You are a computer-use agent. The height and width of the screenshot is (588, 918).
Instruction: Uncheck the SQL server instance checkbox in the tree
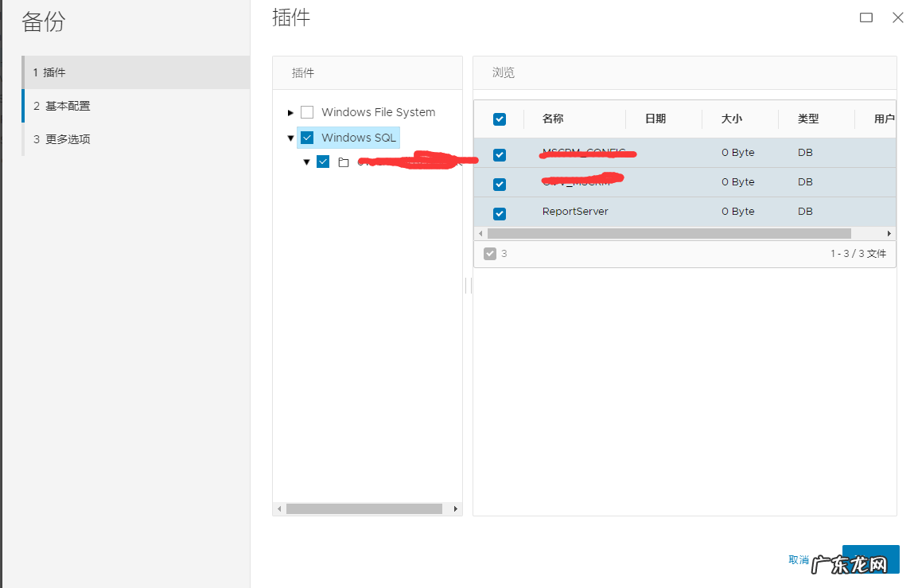pyautogui.click(x=323, y=162)
